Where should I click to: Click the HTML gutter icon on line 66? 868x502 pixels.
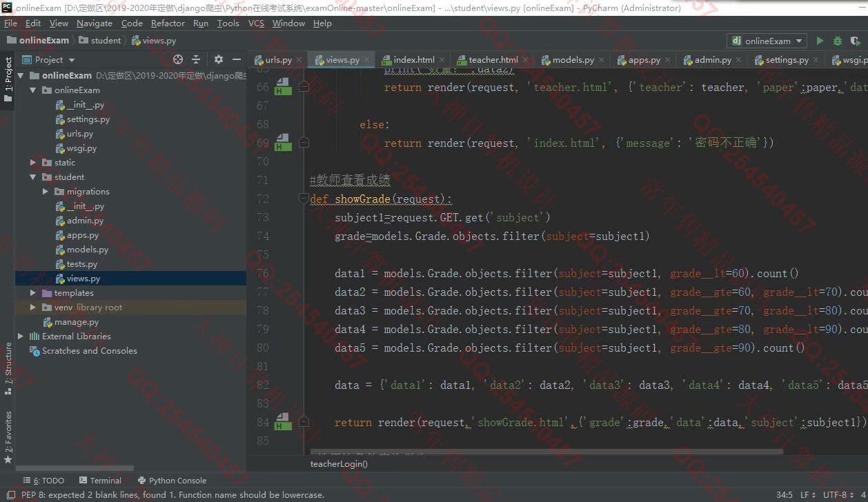(282, 87)
